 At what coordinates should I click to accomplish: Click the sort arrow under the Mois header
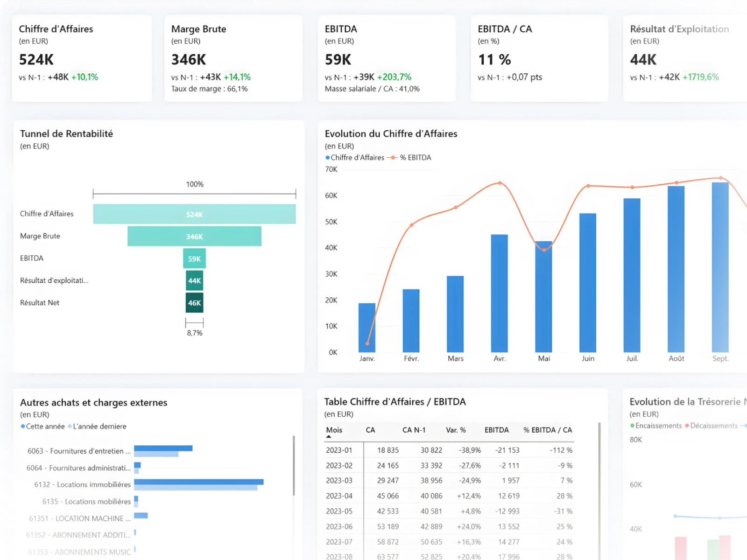point(329,437)
